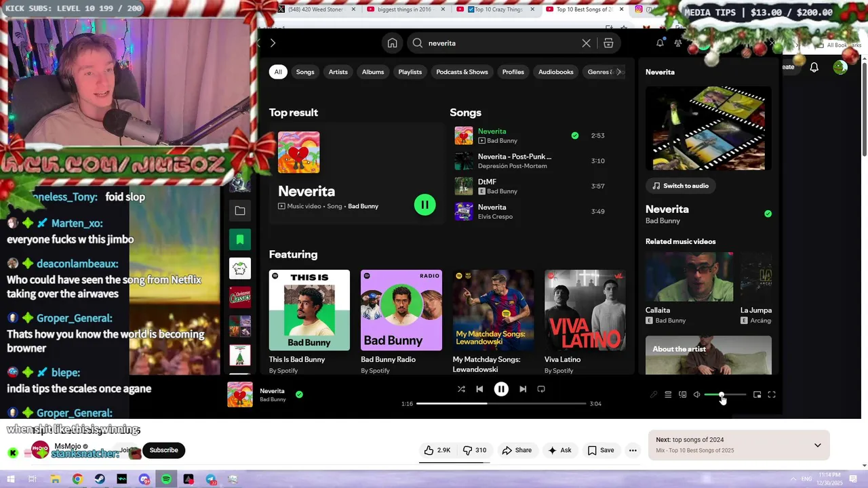
Task: Mute with the speaker volume icon
Action: click(x=696, y=394)
